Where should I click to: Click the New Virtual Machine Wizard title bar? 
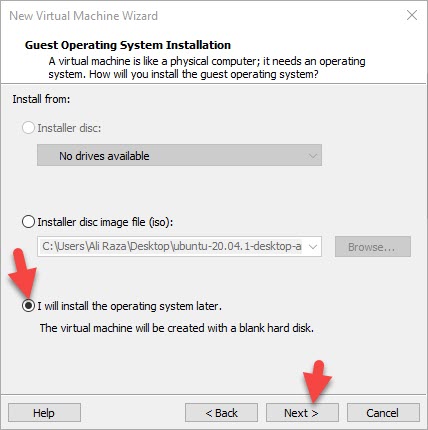(x=83, y=16)
